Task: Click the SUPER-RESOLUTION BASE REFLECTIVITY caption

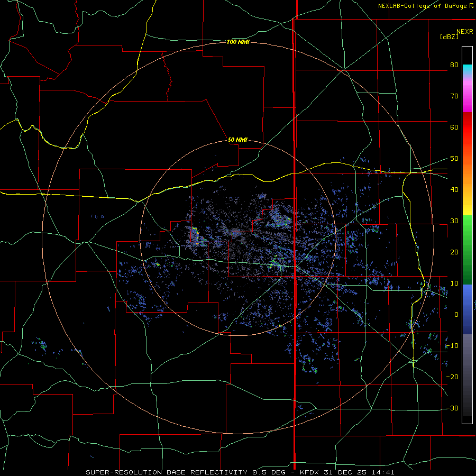Action: [167, 472]
